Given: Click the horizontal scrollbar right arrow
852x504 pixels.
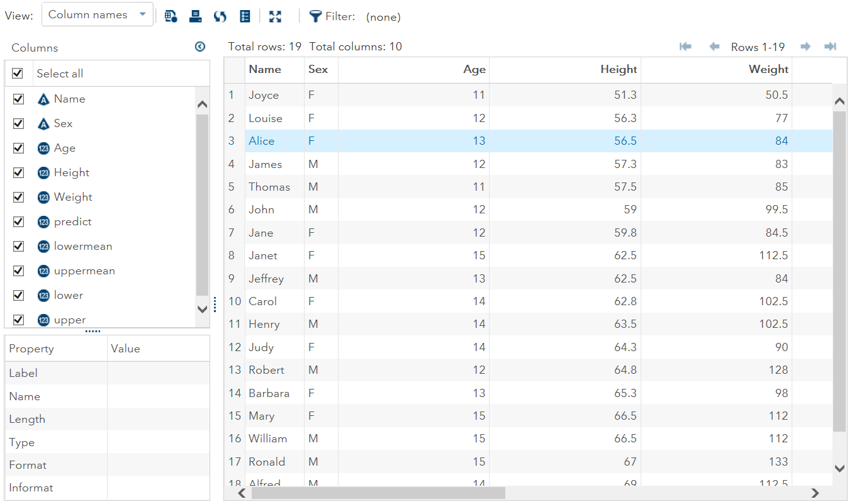Looking at the screenshot, I should [x=815, y=493].
